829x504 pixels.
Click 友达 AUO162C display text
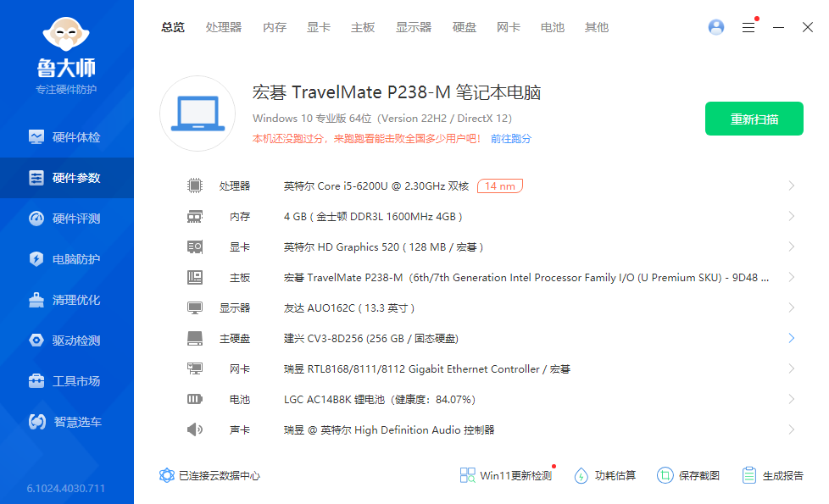[349, 308]
